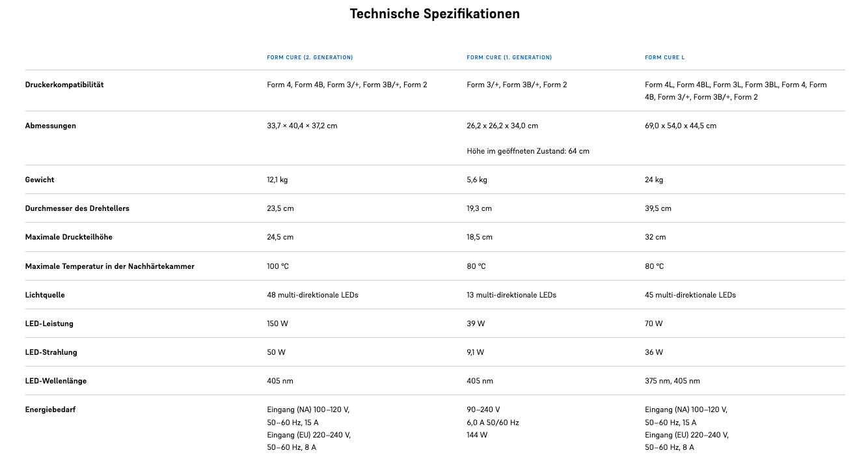Click the LED-Wellenlänge row label
868x459 pixels.
pyautogui.click(x=55, y=381)
